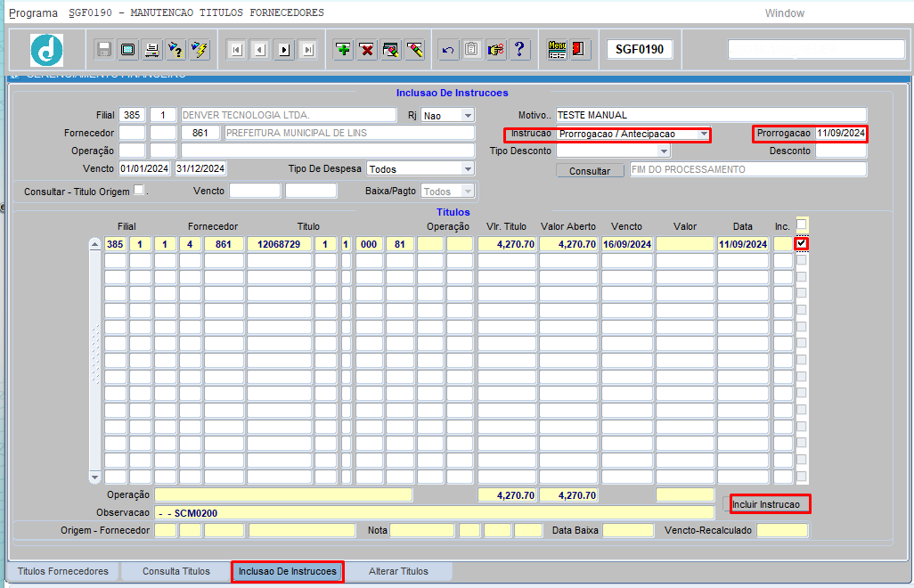This screenshot has height=588, width=914.
Task: Click the Enter Query flashlight icon with question mark
Action: 175,50
